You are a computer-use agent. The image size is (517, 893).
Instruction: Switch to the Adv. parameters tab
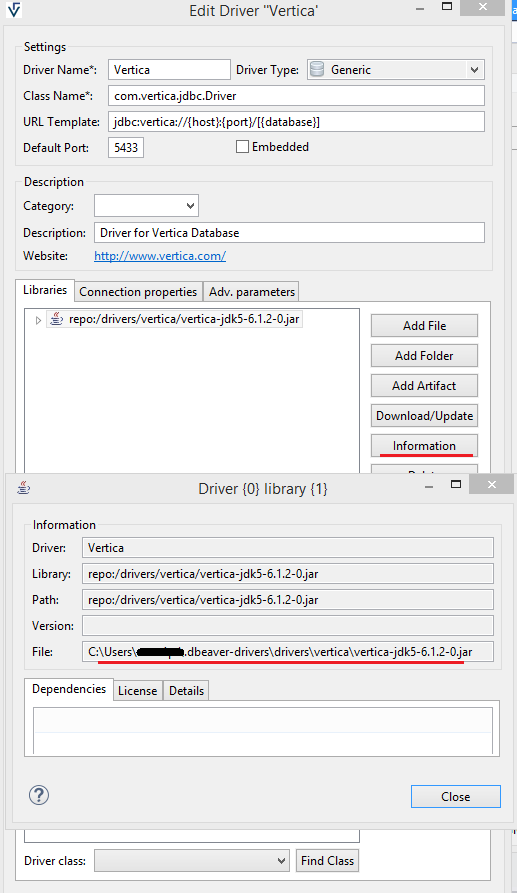pos(252,292)
